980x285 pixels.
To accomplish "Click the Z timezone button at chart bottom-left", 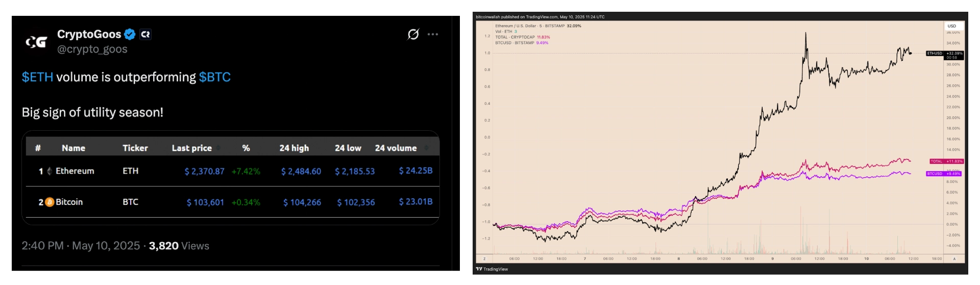I will point(484,259).
